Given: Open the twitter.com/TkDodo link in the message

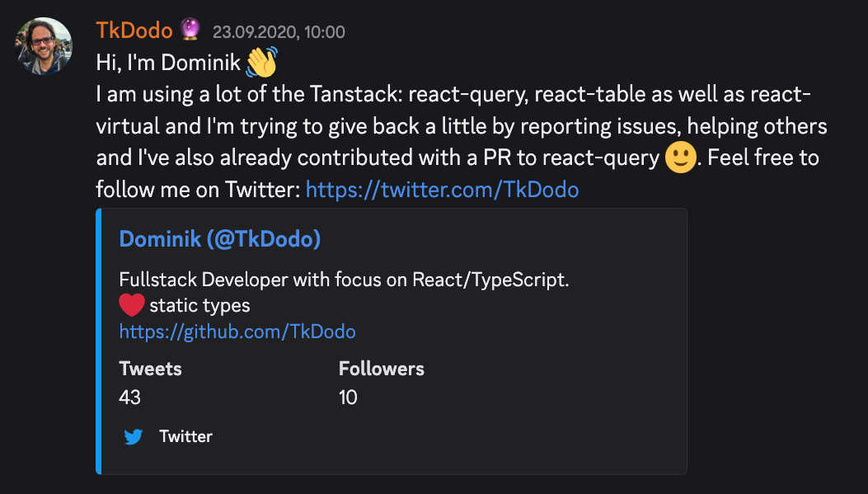Looking at the screenshot, I should tap(442, 189).
